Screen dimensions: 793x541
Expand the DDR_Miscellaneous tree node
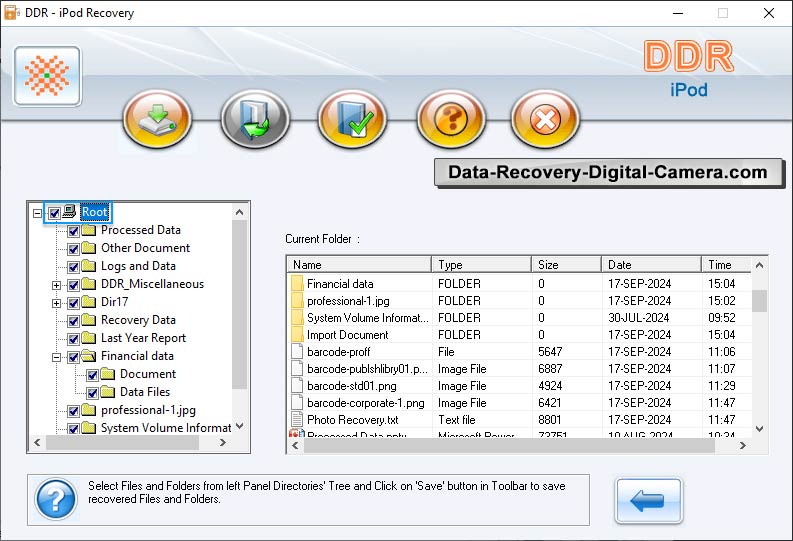tap(56, 285)
